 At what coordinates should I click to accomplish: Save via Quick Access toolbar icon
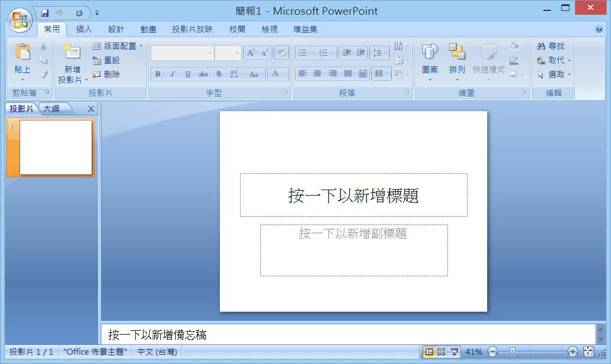click(45, 13)
